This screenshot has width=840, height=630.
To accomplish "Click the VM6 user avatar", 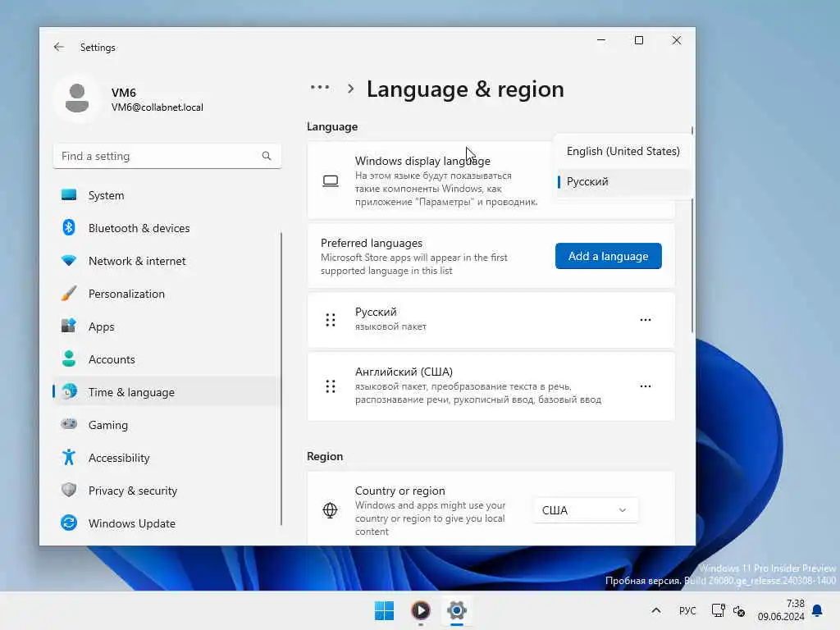I will click(x=77, y=98).
